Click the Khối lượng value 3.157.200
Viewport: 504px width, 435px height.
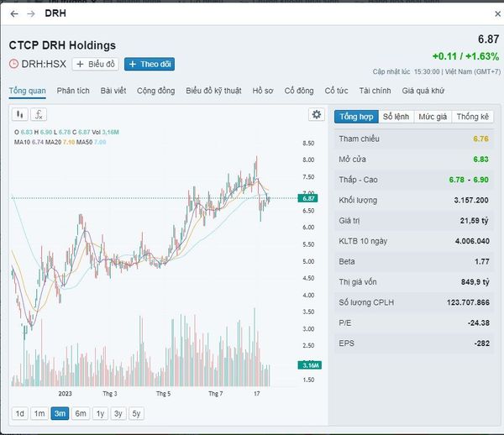471,200
